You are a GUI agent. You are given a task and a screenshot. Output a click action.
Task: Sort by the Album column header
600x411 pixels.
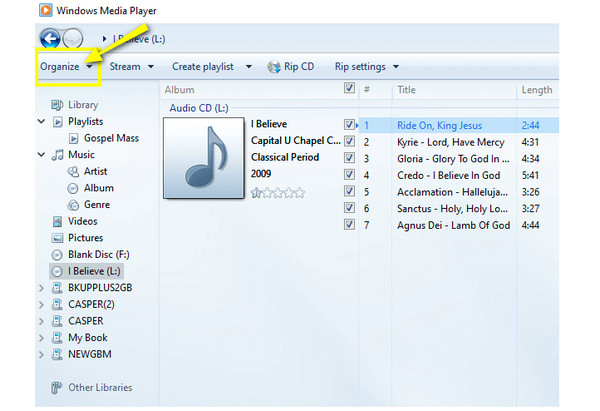(x=179, y=90)
